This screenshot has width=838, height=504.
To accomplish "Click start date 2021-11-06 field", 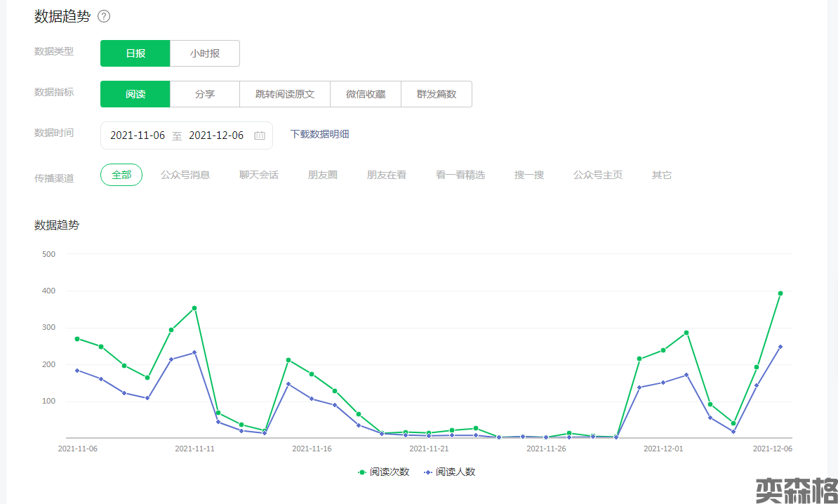I will 138,135.
